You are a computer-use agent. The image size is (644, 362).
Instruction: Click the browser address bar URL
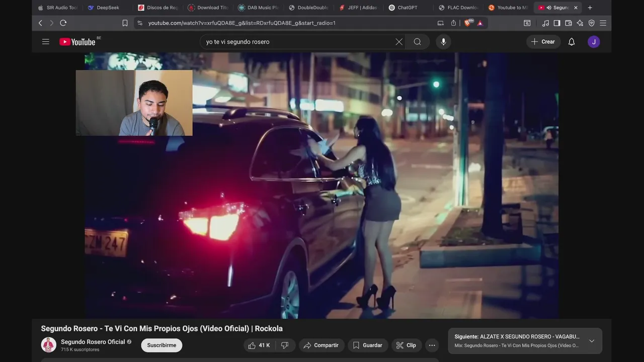(242, 23)
